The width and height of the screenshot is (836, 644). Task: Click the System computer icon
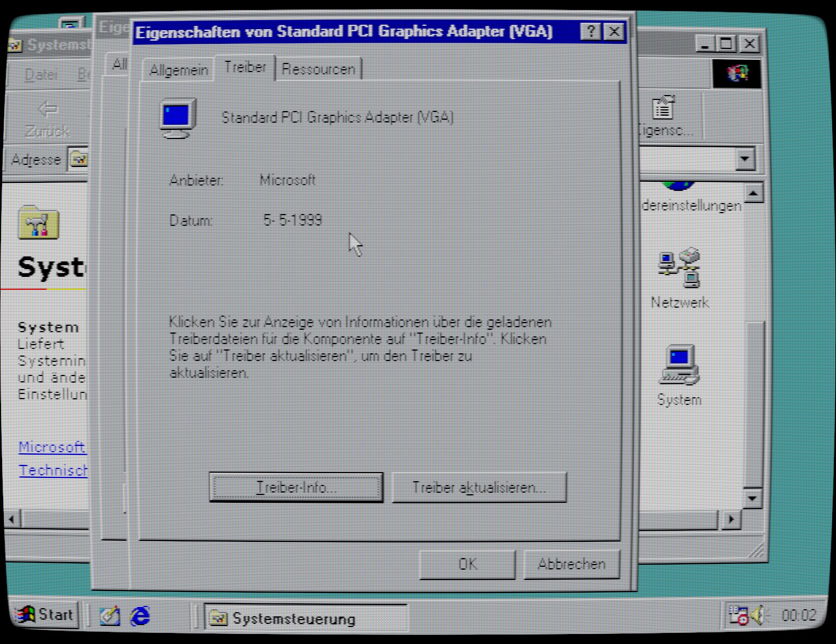pyautogui.click(x=679, y=365)
